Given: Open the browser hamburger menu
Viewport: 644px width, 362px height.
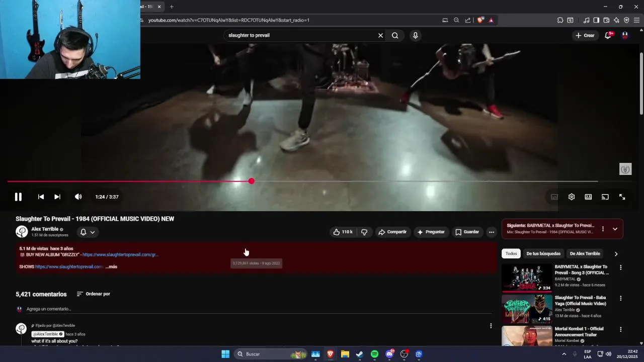Looking at the screenshot, I should click(636, 20).
